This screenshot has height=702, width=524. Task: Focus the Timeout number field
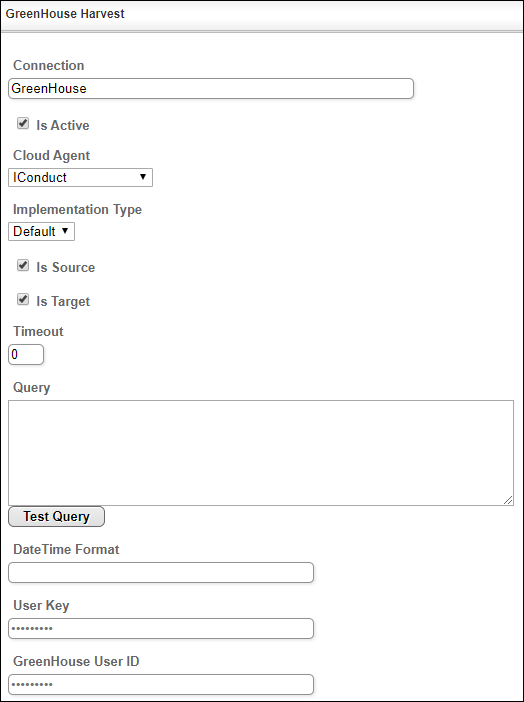click(x=26, y=355)
